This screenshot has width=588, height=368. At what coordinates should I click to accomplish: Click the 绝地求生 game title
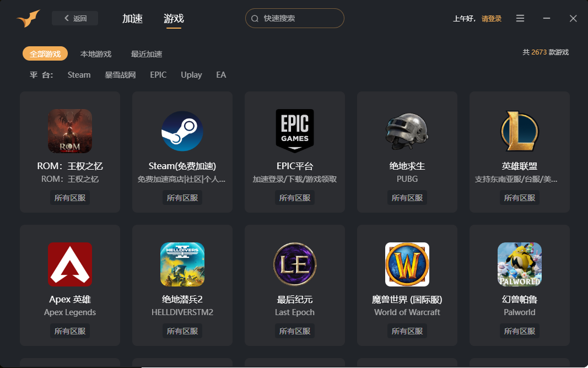[407, 166]
